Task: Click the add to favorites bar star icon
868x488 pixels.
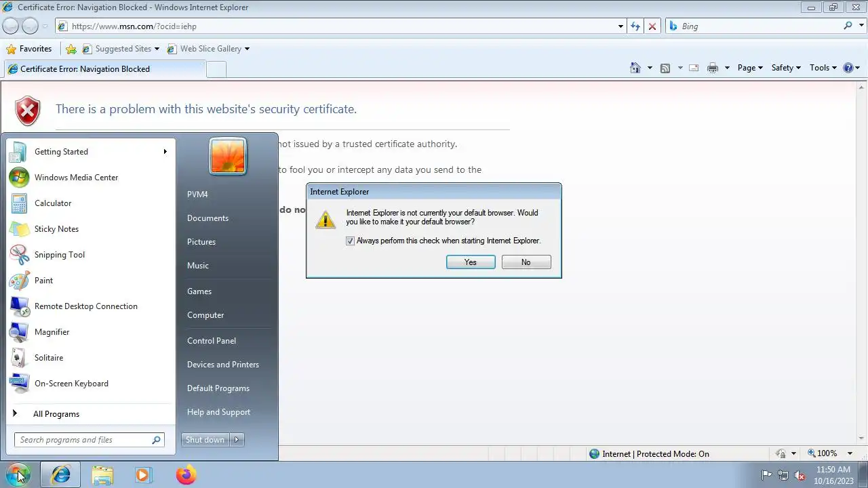Action: coord(71,49)
